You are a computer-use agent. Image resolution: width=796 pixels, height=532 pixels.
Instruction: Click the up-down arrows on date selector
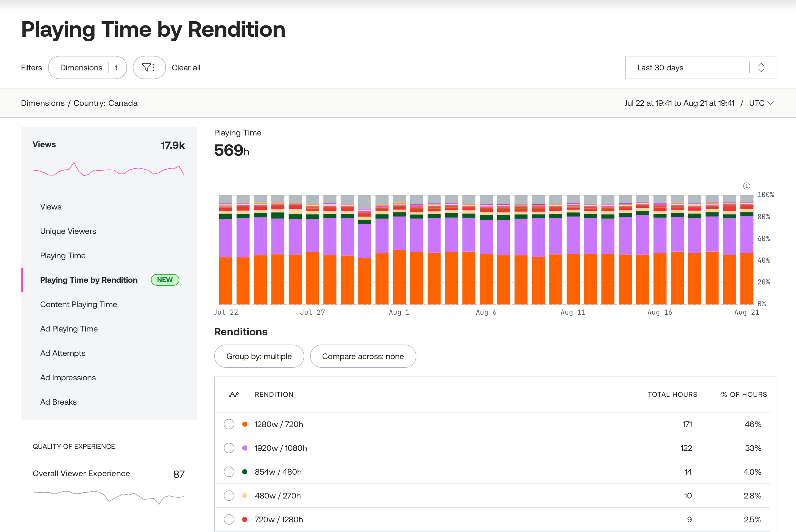click(761, 68)
